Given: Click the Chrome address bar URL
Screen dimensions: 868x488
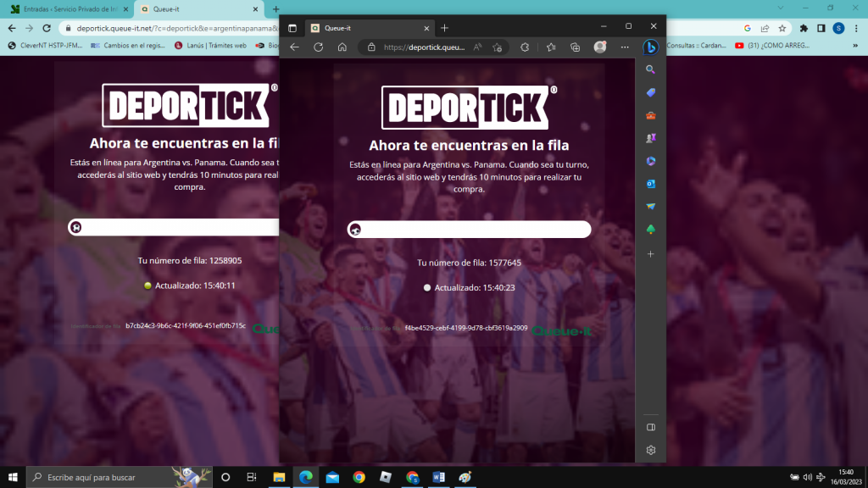Looking at the screenshot, I should 177,28.
